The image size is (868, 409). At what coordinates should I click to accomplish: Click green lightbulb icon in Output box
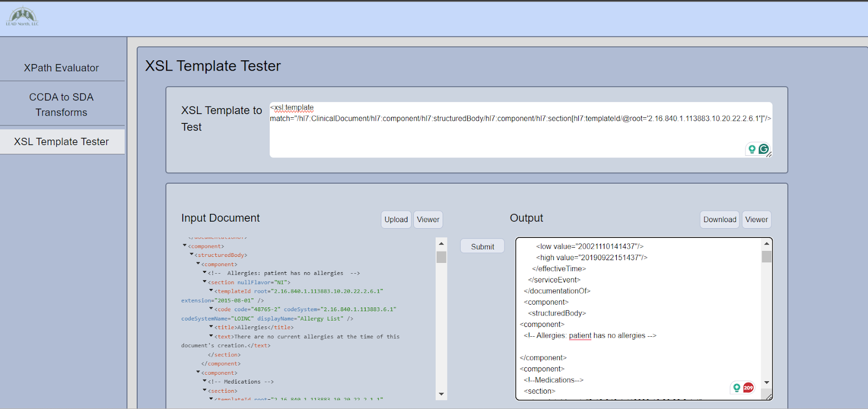coord(737,387)
